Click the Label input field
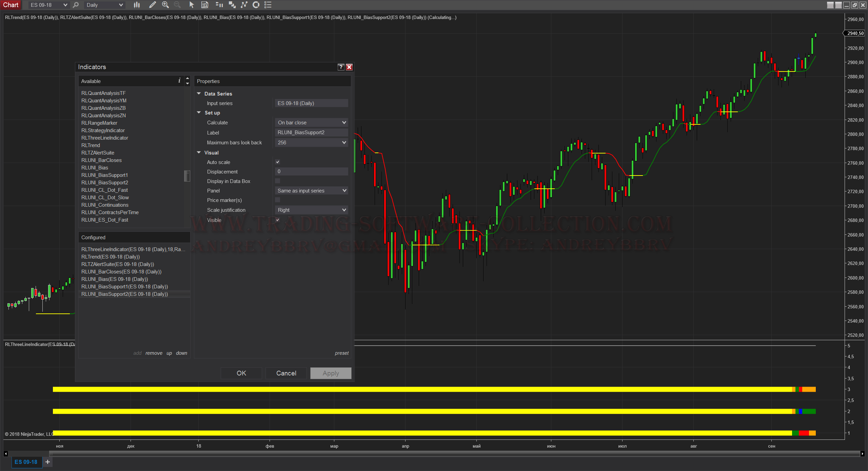 click(311, 132)
